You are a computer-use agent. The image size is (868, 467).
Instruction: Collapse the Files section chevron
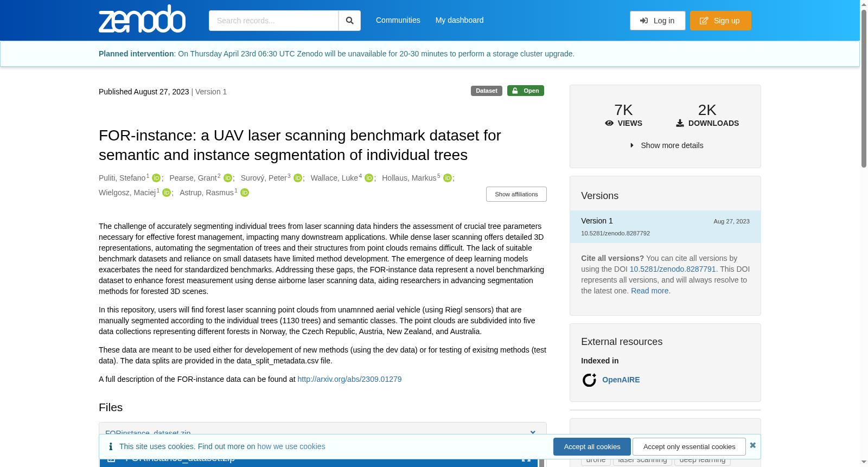tap(533, 433)
